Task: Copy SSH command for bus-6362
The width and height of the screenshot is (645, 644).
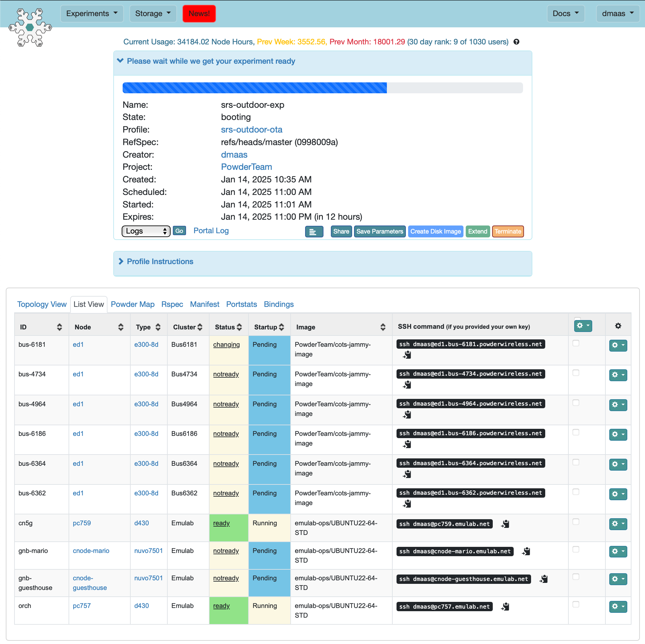Action: (x=407, y=504)
